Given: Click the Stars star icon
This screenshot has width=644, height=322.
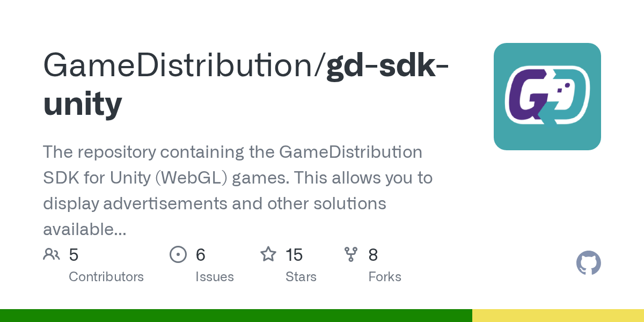Looking at the screenshot, I should click(268, 254).
